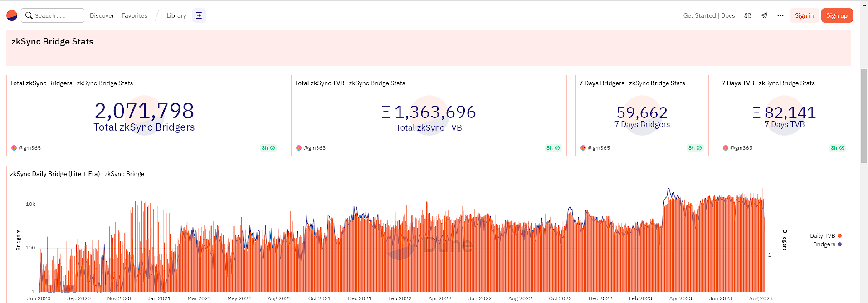Open zkSync Bridge Stats query beside Total zkSync TVB
Viewport: 868px width, 303px height.
pyautogui.click(x=377, y=83)
